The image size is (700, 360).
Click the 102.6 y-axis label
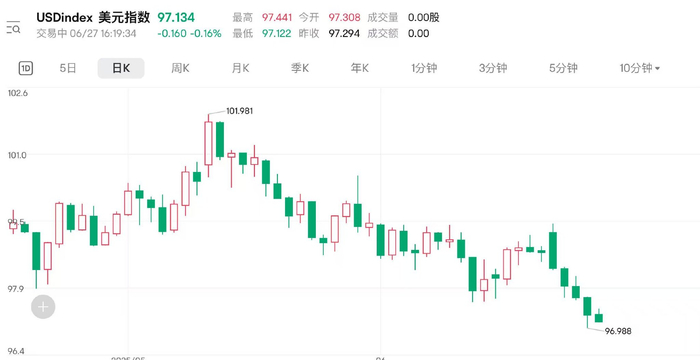pos(17,93)
